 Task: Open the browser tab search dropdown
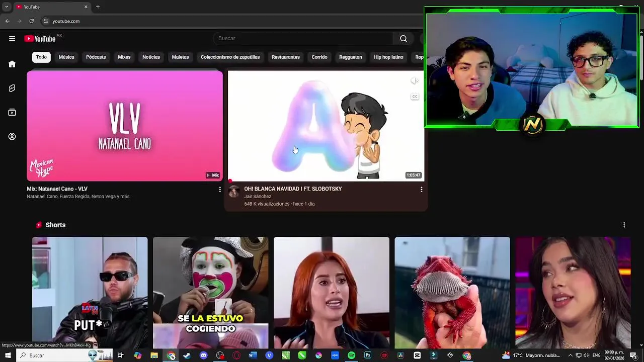(7, 7)
